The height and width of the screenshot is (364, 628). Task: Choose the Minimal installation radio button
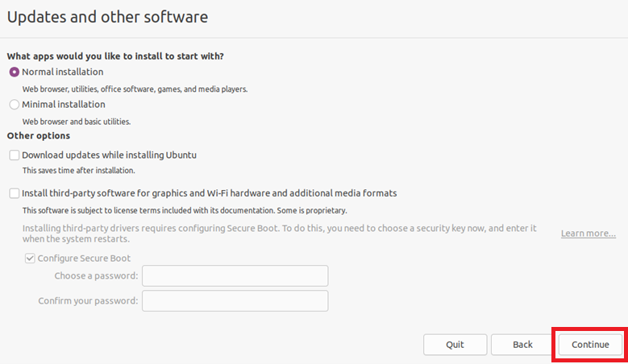[x=15, y=104]
